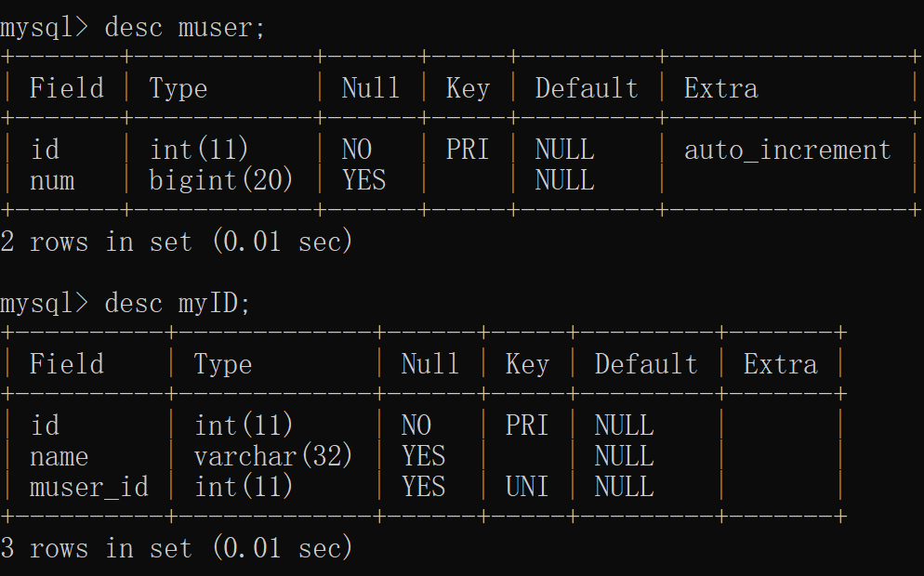Click the 'name' field in myID table
Screen dimensions: 924x576
pyautogui.click(x=59, y=456)
